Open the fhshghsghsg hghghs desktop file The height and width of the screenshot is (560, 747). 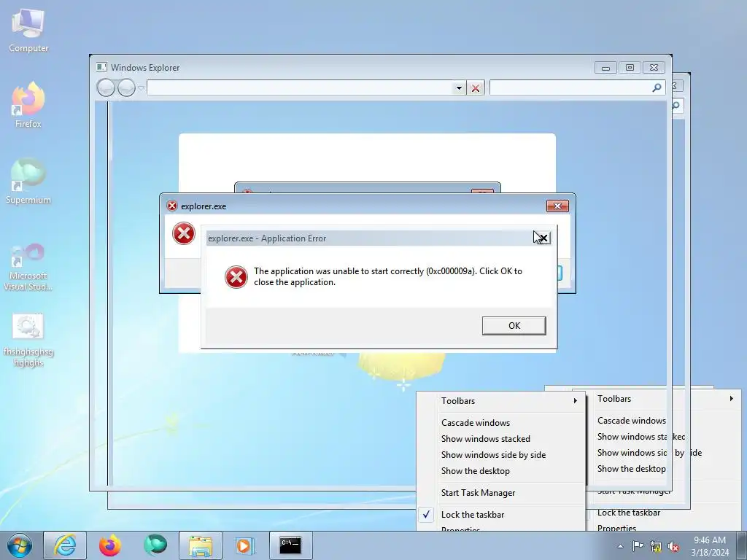28,340
